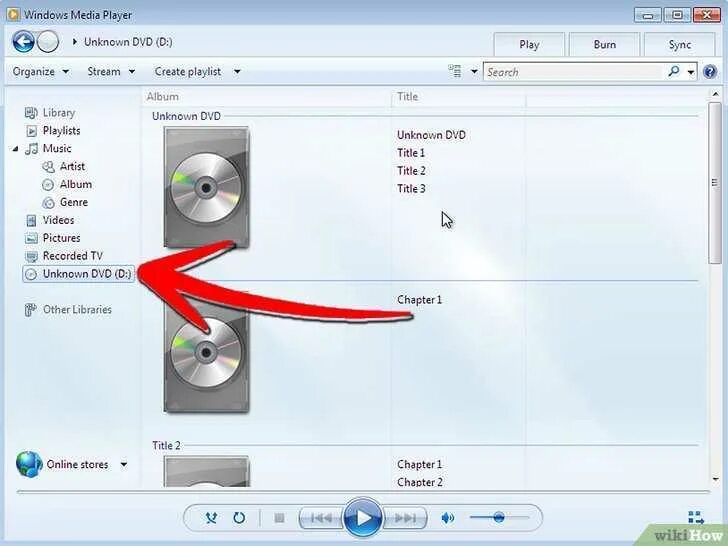
Task: Open the Create playlist dropdown arrow
Action: pos(237,72)
